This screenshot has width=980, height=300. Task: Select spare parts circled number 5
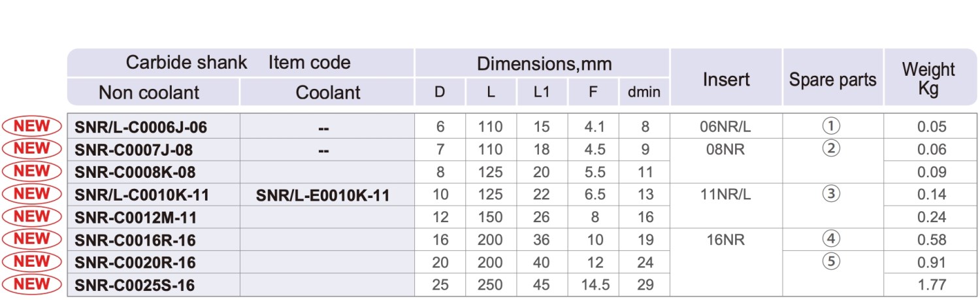[x=831, y=262]
